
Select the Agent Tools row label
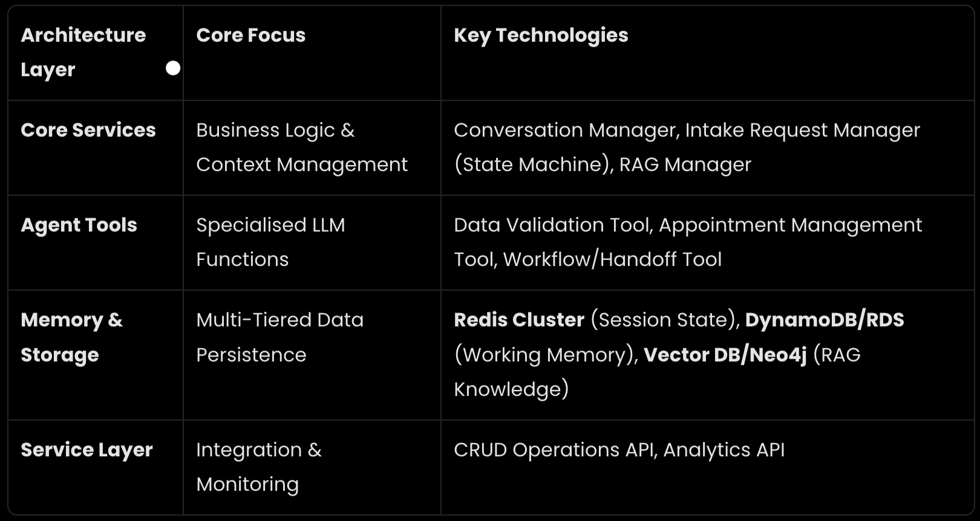pyautogui.click(x=79, y=225)
